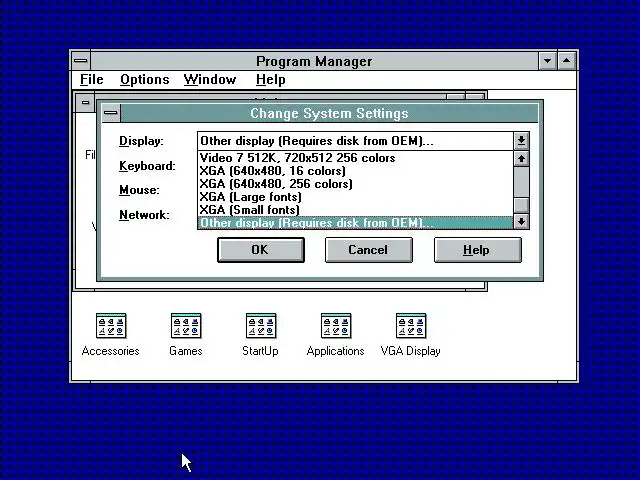Select Video 7 512K, 720x512 256 colors
This screenshot has height=480, width=640.
point(356,158)
